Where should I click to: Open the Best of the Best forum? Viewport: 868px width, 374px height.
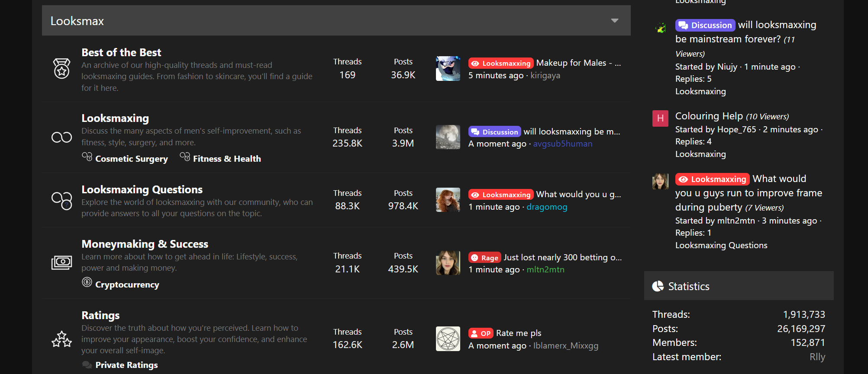click(x=121, y=52)
